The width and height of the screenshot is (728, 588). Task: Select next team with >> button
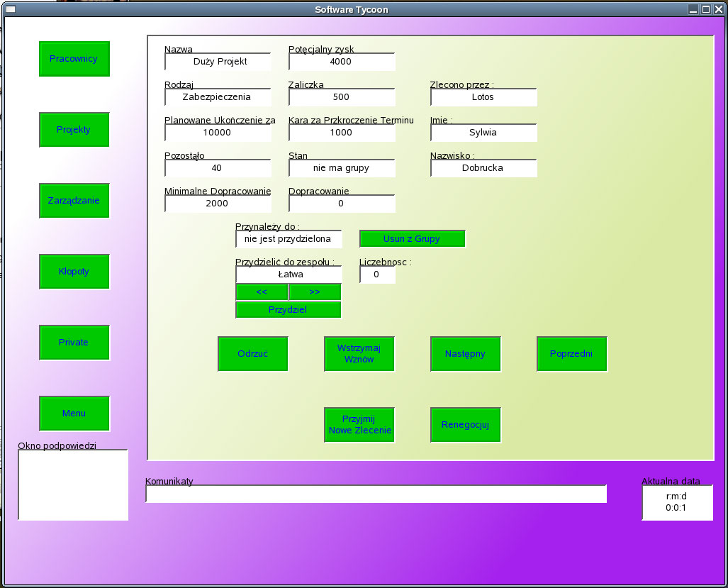315,292
